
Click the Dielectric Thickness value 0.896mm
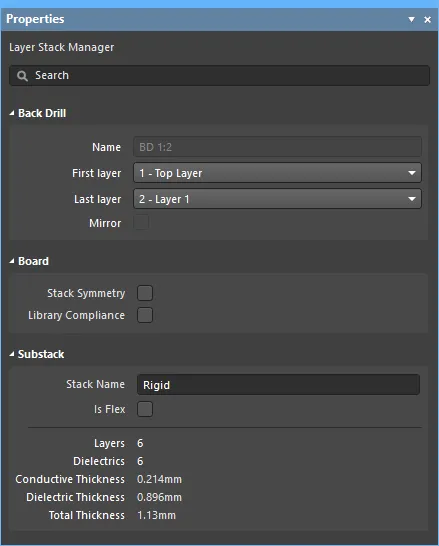tap(159, 497)
